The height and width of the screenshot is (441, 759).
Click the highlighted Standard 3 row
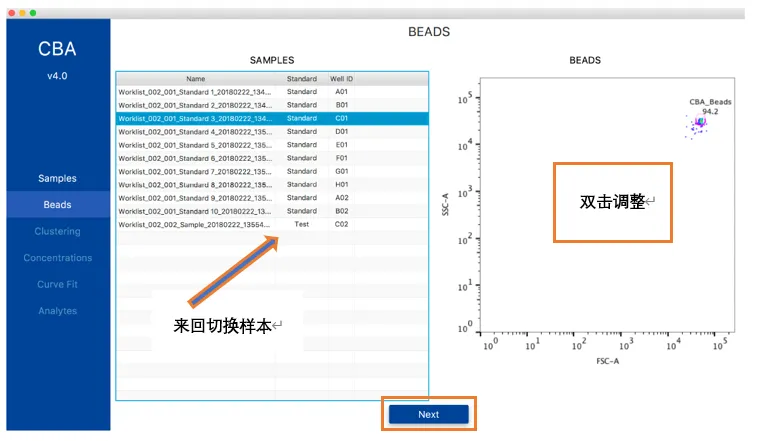coord(195,118)
